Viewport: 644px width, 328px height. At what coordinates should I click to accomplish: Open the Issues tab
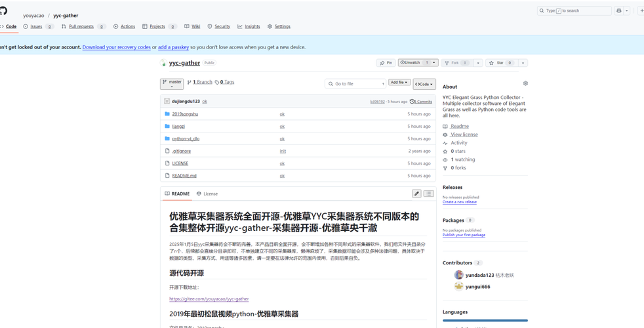(38, 26)
